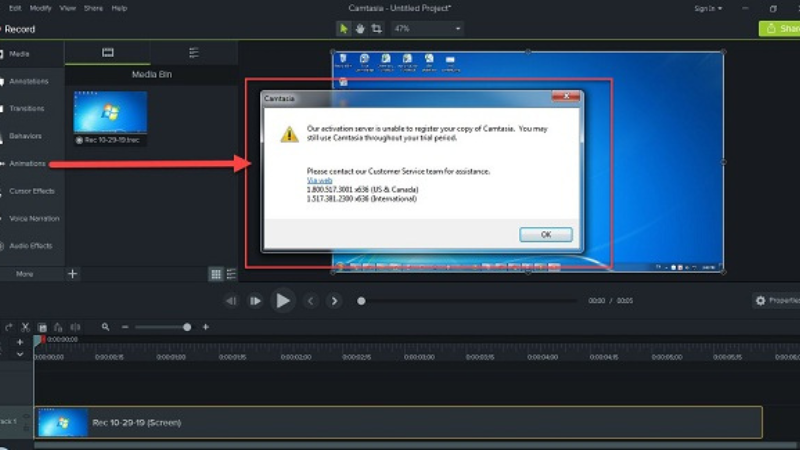
Task: Choose the Crop tool in canvas toolbar
Action: [x=376, y=29]
